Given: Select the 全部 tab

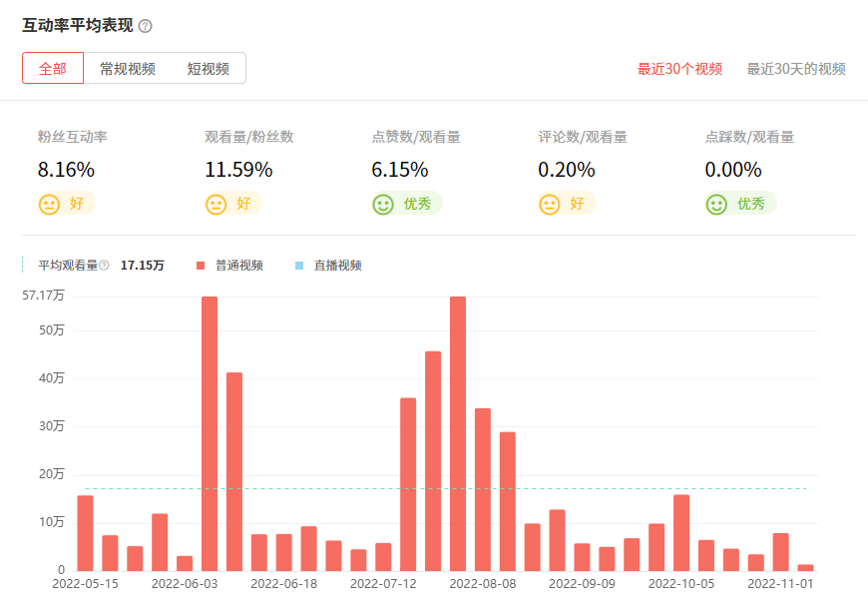Looking at the screenshot, I should (53, 69).
